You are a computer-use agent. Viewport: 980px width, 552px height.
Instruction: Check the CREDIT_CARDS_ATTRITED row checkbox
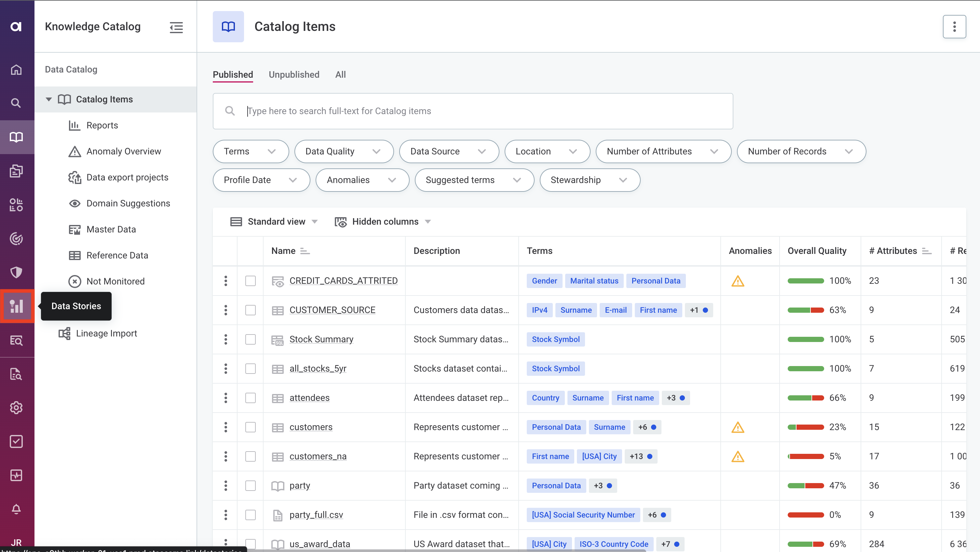250,281
